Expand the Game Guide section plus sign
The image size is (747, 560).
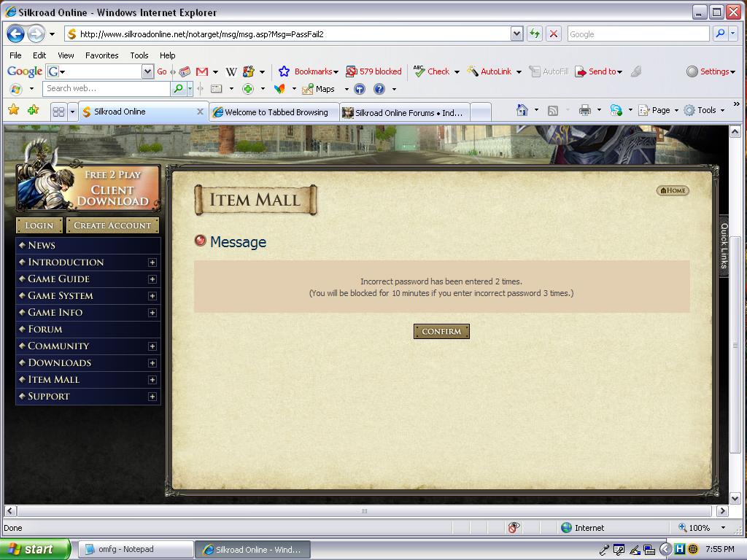[151, 279]
